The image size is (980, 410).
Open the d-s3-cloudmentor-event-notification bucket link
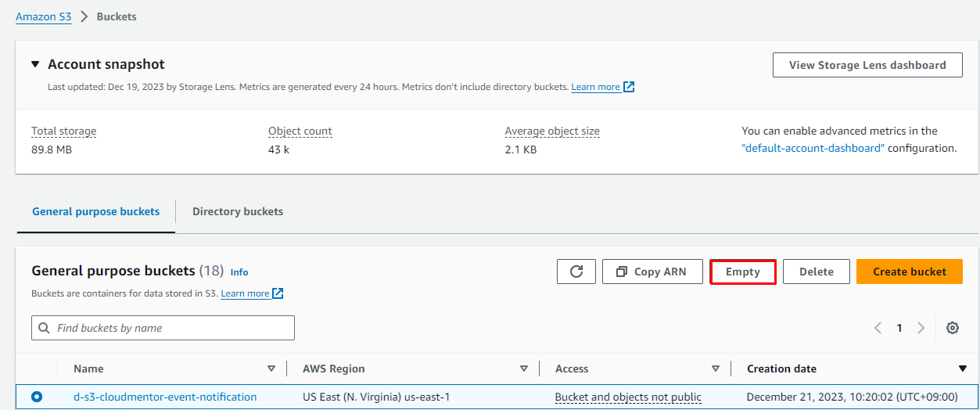coord(165,397)
